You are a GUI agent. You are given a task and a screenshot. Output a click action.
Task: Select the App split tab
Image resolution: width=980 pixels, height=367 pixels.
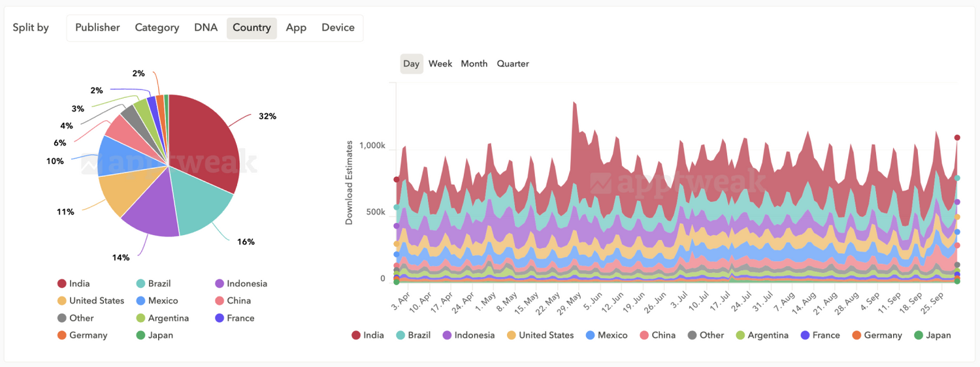click(x=296, y=27)
